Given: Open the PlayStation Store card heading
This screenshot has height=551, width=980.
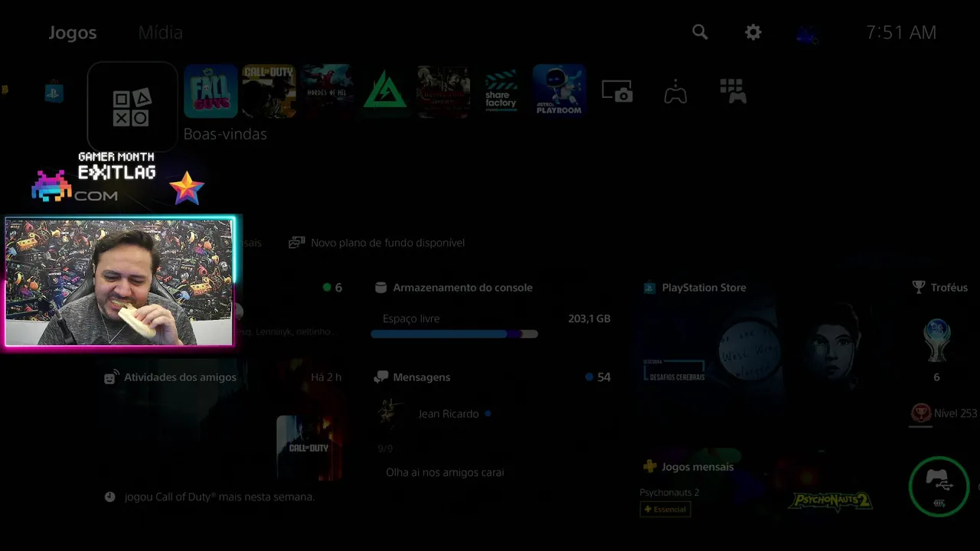Looking at the screenshot, I should click(704, 288).
